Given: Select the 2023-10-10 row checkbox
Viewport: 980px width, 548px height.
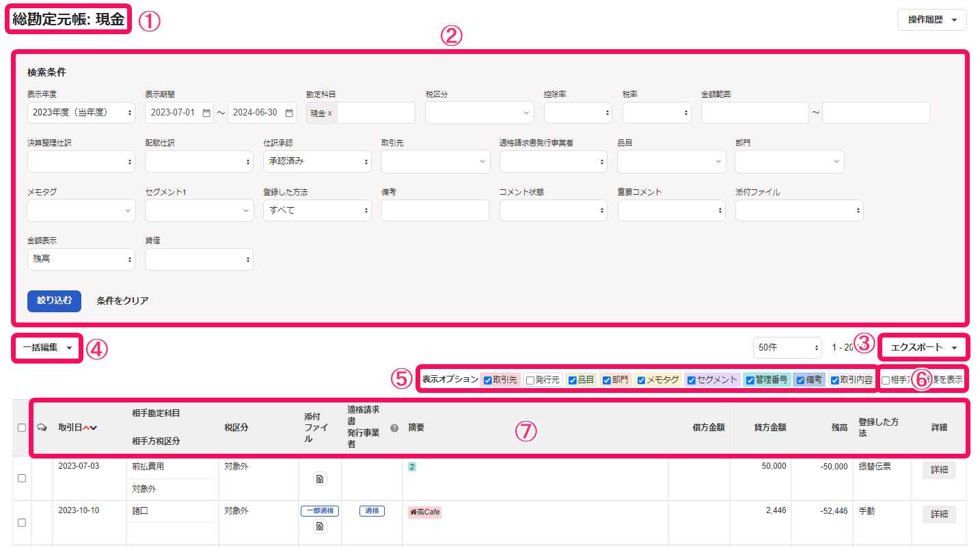Looking at the screenshot, I should pos(22,523).
